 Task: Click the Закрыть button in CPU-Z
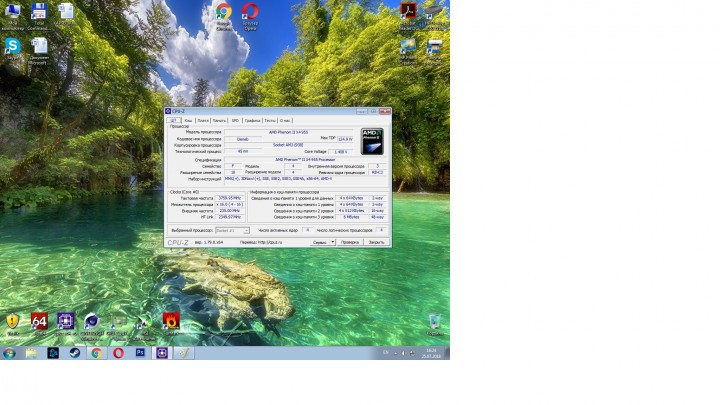click(377, 242)
